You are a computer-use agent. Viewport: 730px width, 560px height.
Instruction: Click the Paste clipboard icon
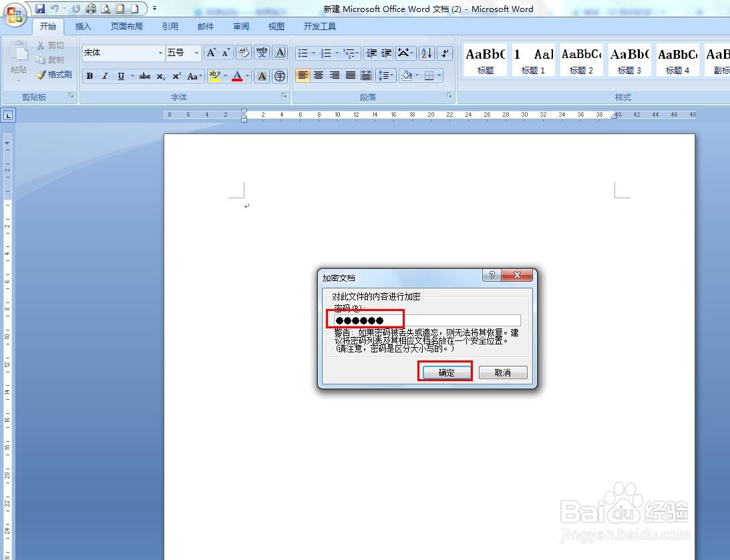click(19, 51)
